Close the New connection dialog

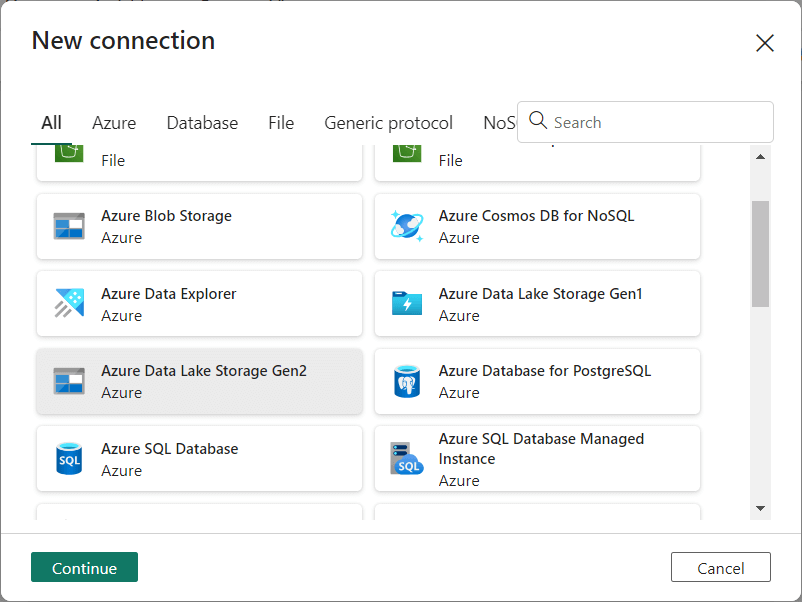point(765,43)
